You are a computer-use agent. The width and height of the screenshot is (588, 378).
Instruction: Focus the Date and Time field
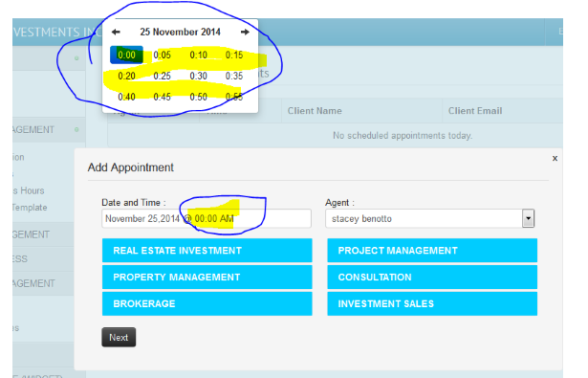207,218
